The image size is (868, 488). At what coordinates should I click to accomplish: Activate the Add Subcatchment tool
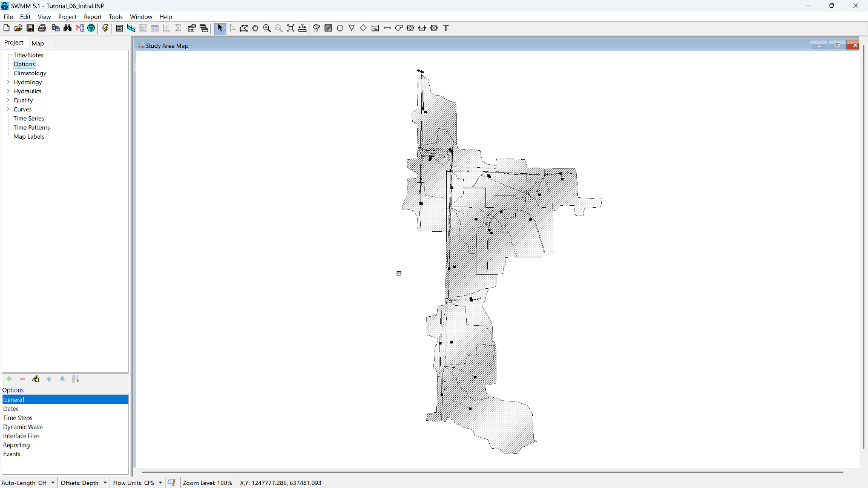pyautogui.click(x=327, y=28)
